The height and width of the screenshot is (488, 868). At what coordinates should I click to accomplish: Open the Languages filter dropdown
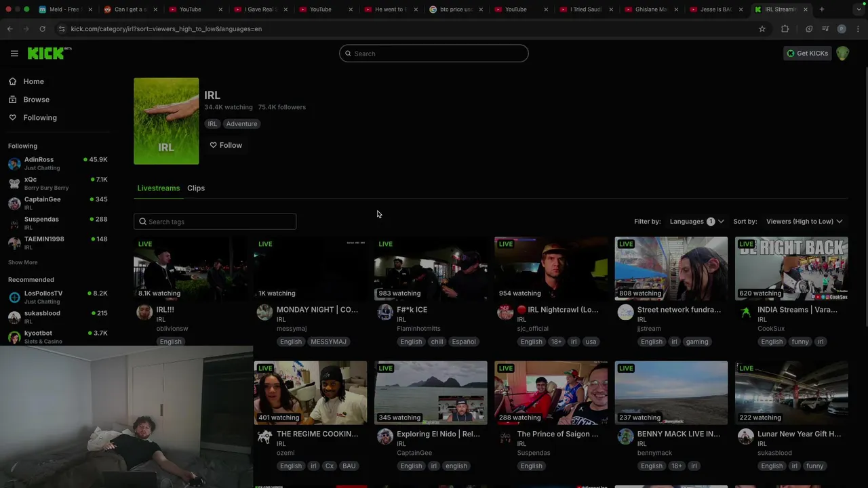point(696,222)
